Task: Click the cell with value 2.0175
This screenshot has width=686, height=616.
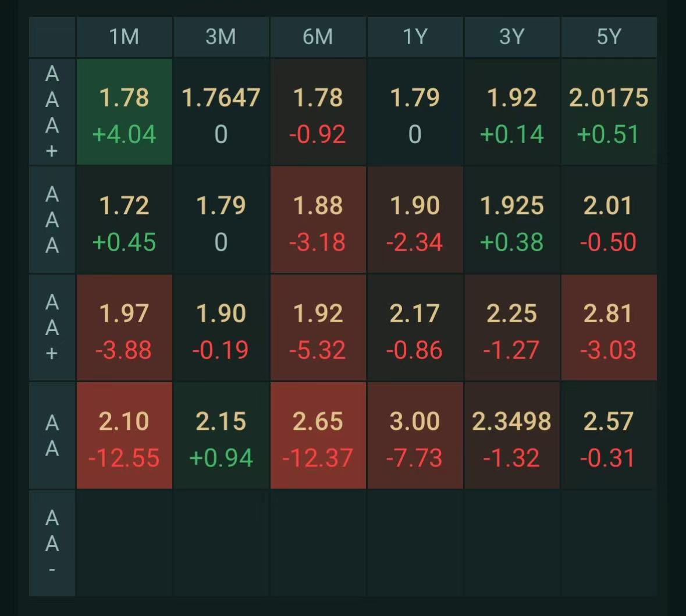Action: (x=609, y=112)
